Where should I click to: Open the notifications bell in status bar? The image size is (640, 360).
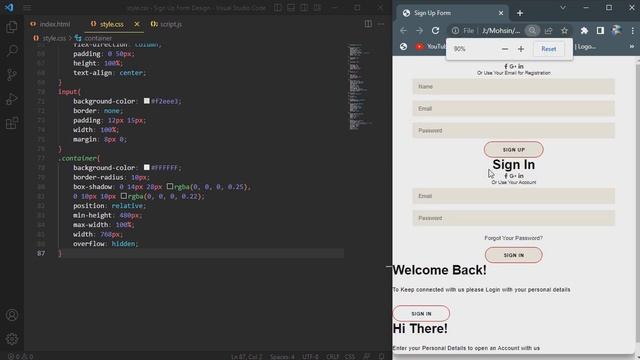click(x=381, y=356)
